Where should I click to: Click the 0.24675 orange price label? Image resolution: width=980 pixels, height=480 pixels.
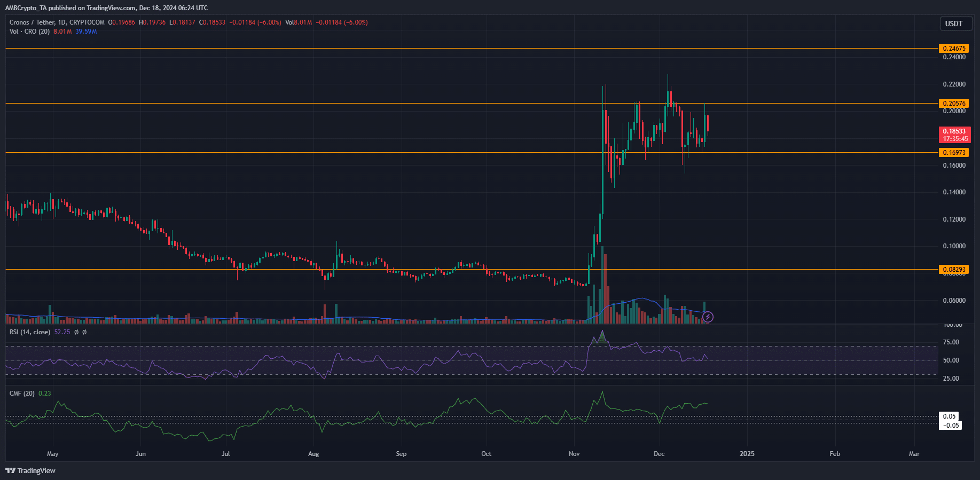click(x=954, y=49)
